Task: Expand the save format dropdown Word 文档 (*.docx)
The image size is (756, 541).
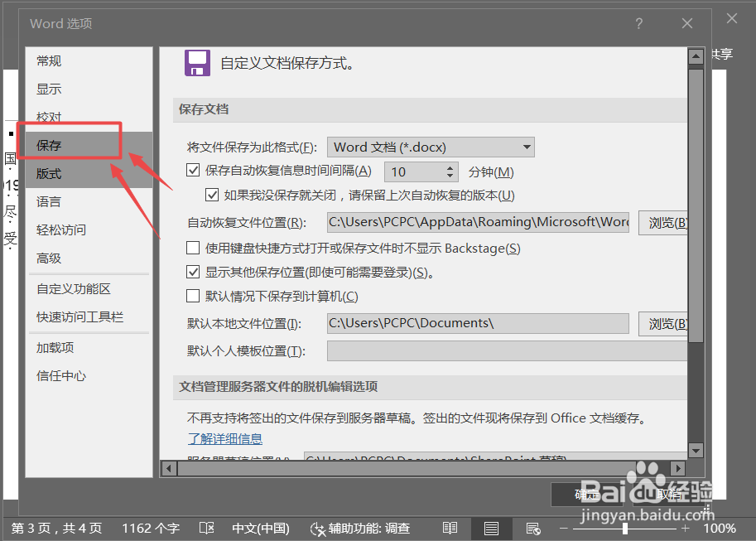Action: pos(431,147)
